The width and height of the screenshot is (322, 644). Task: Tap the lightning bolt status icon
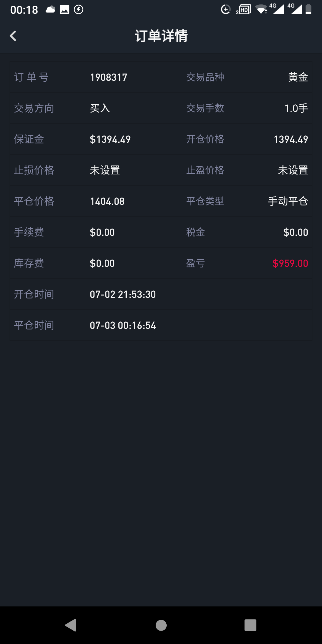click(78, 10)
